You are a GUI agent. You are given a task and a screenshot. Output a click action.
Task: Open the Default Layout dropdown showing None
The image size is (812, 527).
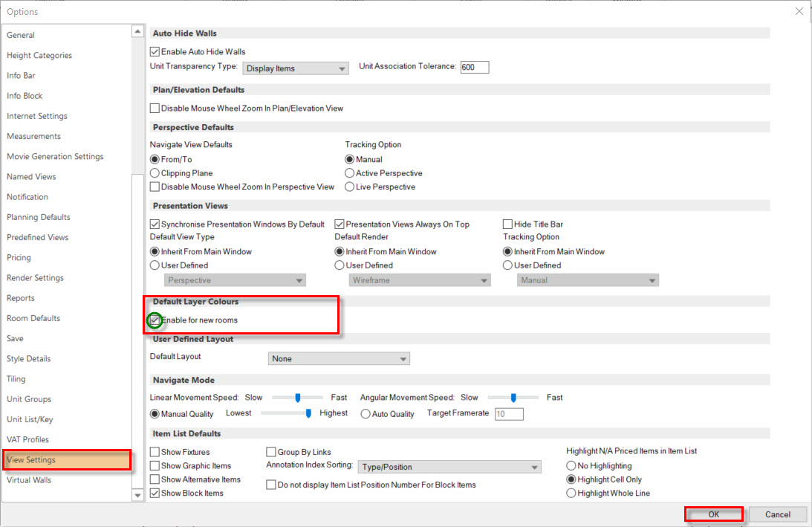coord(339,358)
